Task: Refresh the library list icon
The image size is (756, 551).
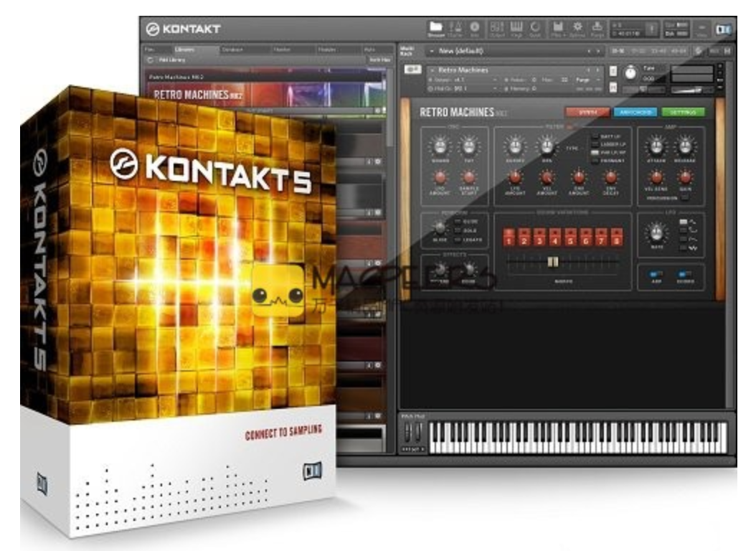Action: (150, 60)
